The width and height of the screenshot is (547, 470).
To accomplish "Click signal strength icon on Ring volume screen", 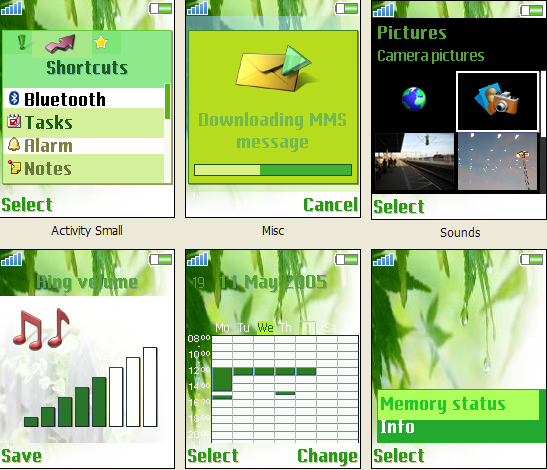I will (x=12, y=259).
